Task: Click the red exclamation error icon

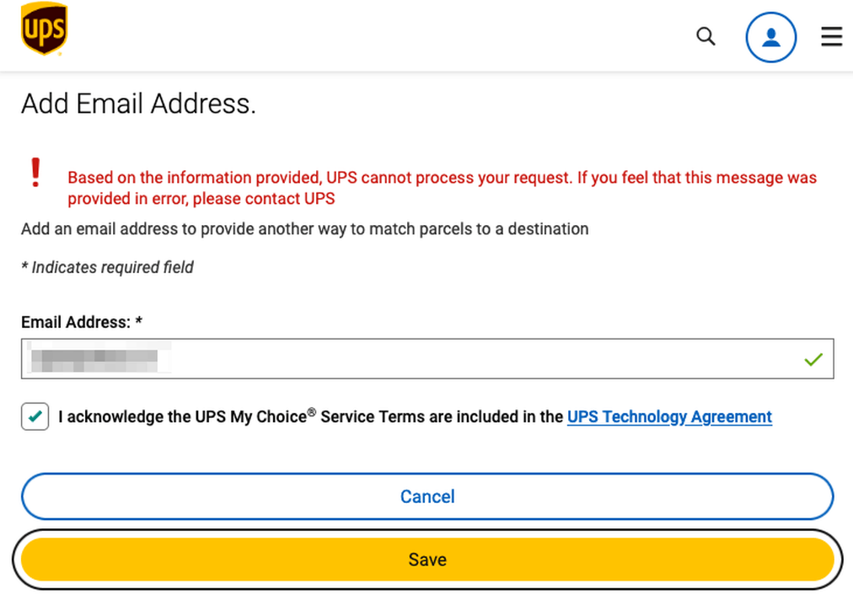Action: point(35,172)
